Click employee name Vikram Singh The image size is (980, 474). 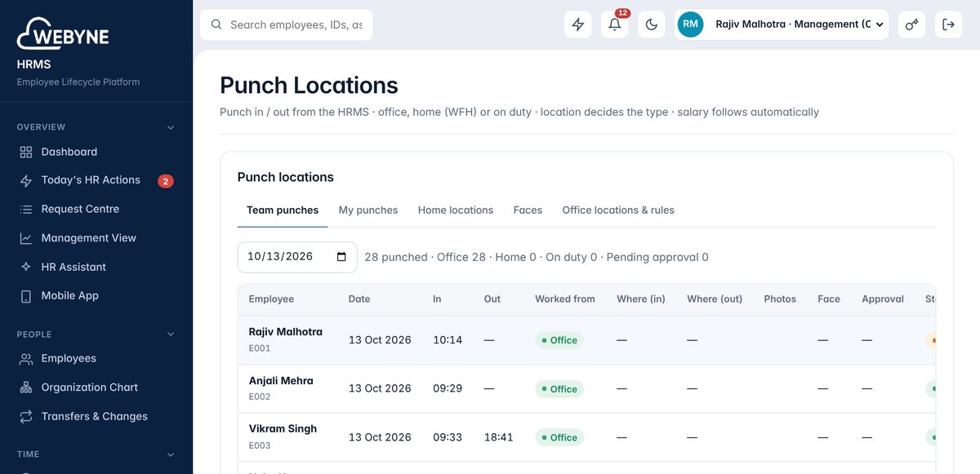283,429
